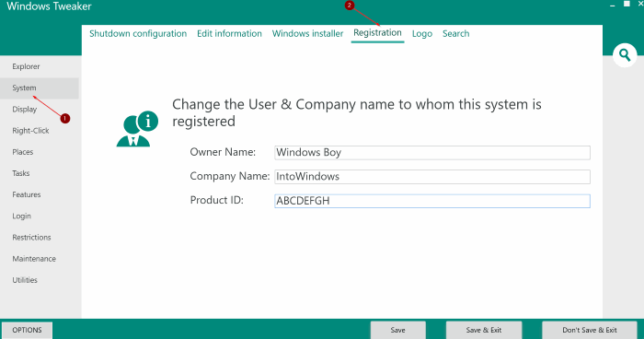Open the Maintenance section
Viewport: 644px width, 339px height.
point(40,259)
